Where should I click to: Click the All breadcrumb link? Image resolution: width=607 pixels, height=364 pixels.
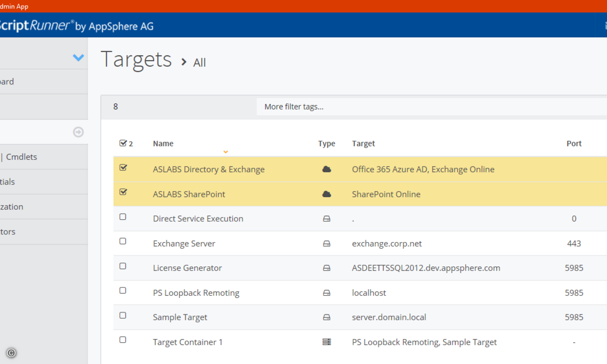click(x=200, y=63)
